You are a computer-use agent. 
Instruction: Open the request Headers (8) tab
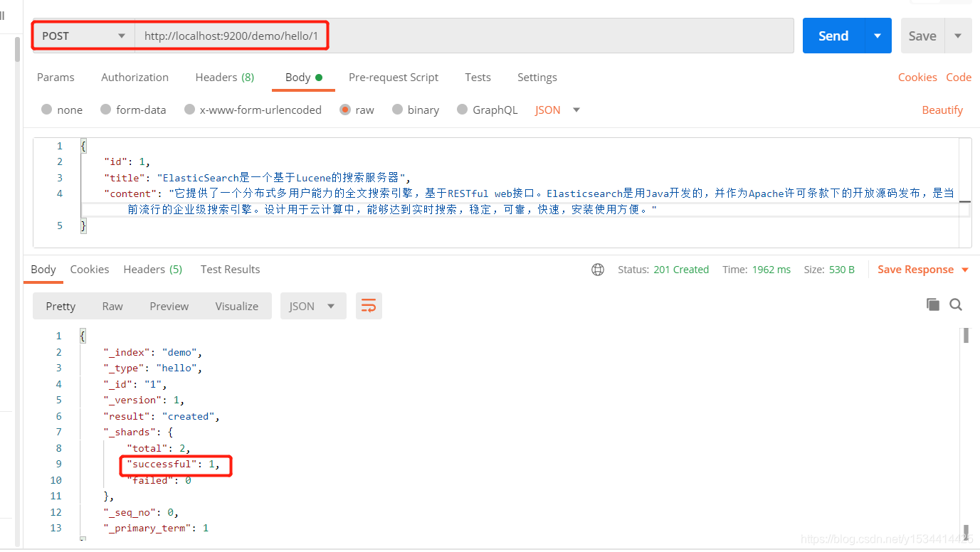224,77
